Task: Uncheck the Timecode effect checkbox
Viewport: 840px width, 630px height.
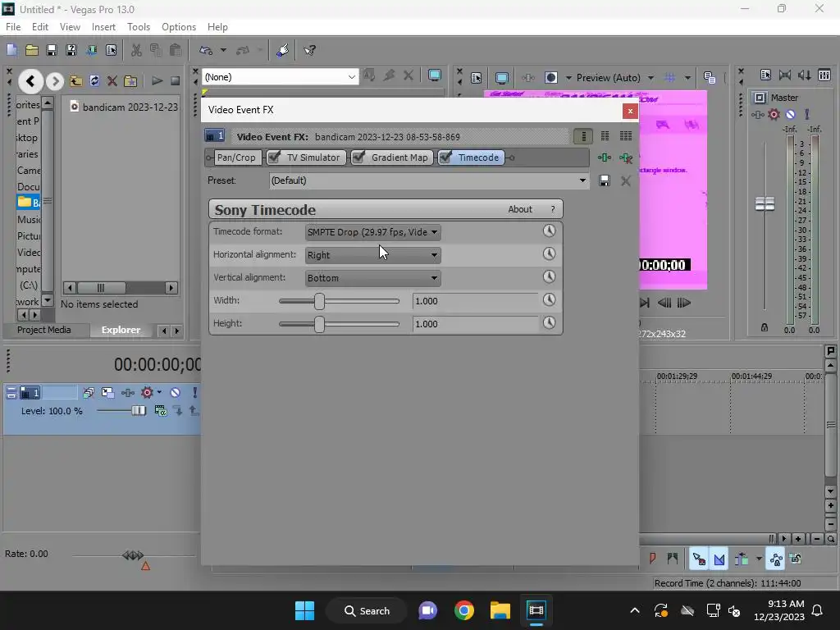Action: click(x=445, y=157)
